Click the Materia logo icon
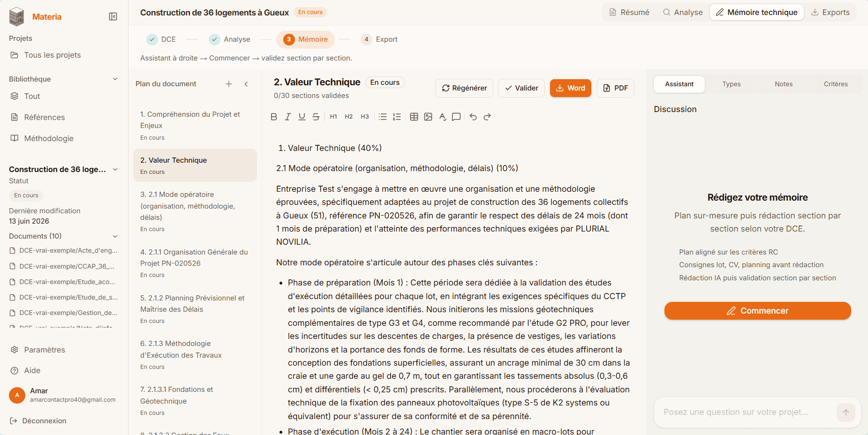868x435 pixels. pyautogui.click(x=16, y=16)
